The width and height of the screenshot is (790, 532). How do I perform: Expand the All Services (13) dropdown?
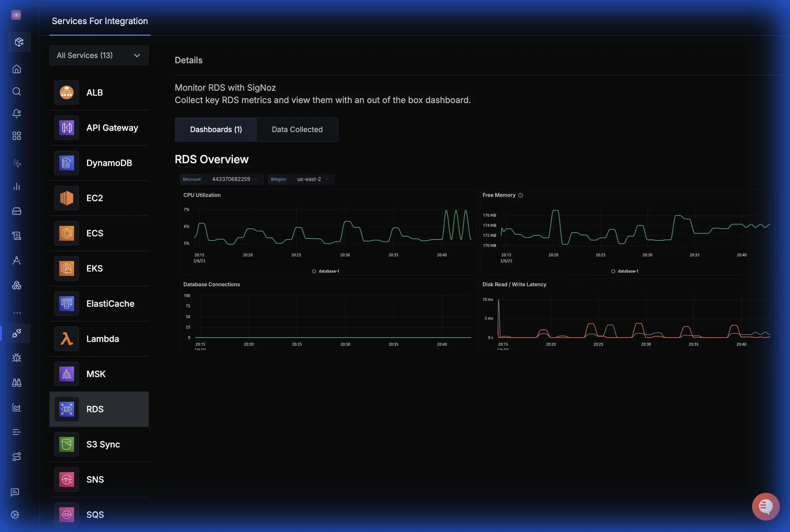click(99, 55)
